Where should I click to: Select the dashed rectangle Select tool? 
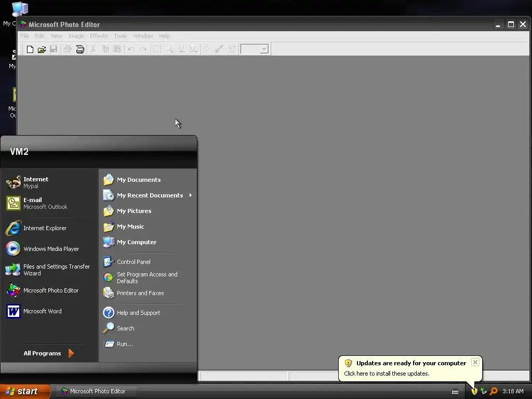point(157,49)
